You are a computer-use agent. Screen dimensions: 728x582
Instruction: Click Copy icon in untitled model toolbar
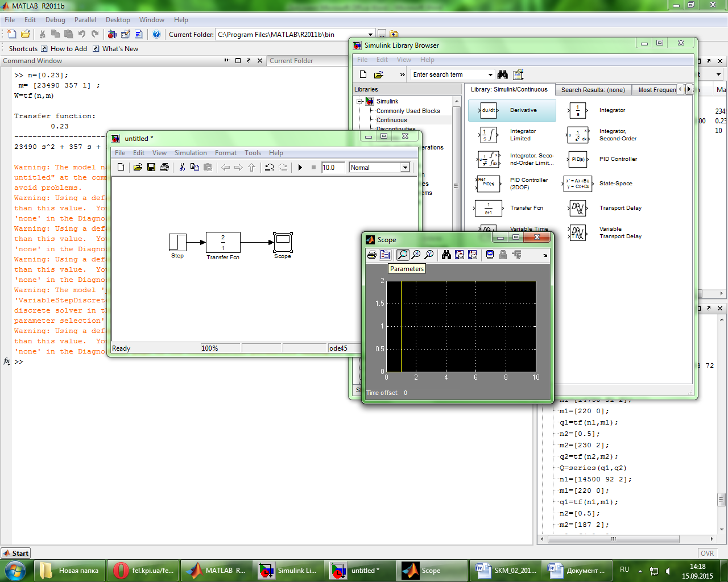[x=195, y=167]
